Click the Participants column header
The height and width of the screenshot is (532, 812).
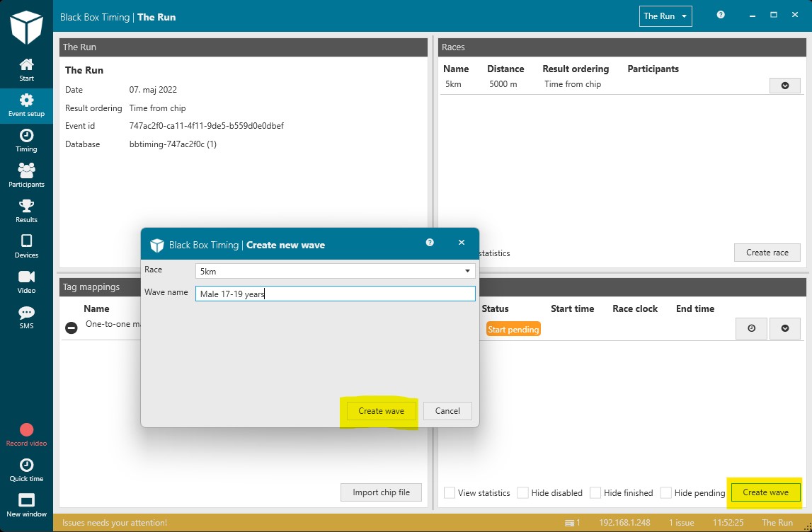653,69
